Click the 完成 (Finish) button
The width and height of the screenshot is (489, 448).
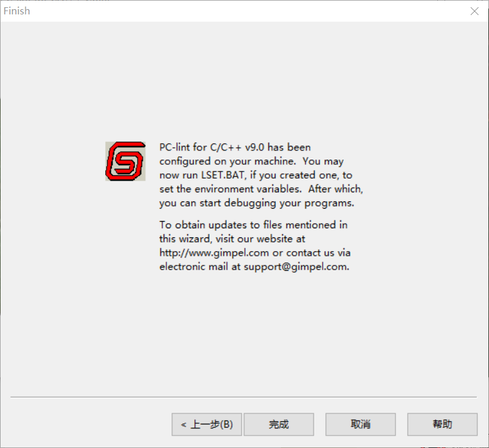278,424
